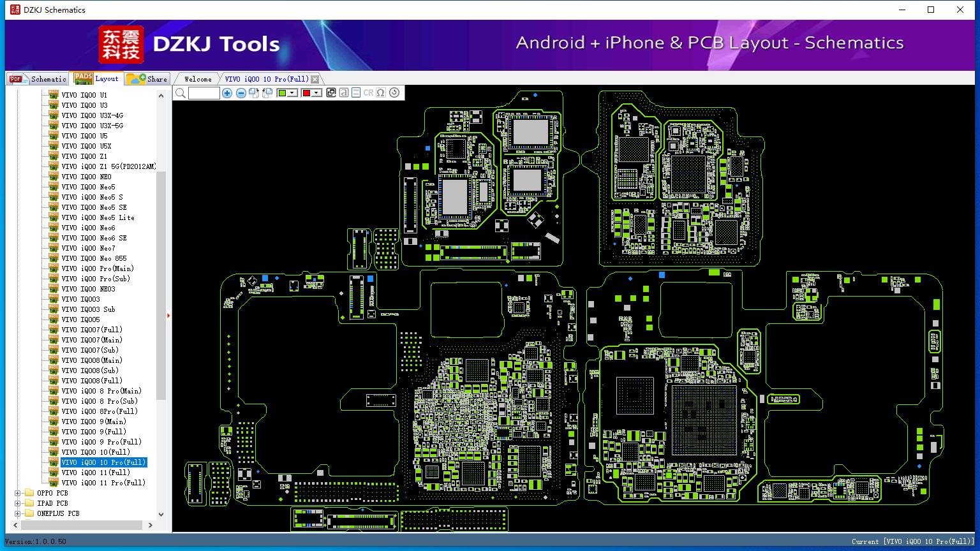Viewport: 980px width, 551px height.
Task: Open VIVO IQOO7(Full) layout
Action: 92,330
